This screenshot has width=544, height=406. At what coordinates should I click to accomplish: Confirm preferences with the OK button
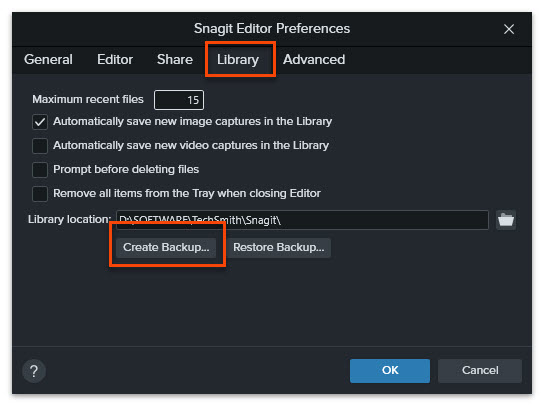coord(390,371)
